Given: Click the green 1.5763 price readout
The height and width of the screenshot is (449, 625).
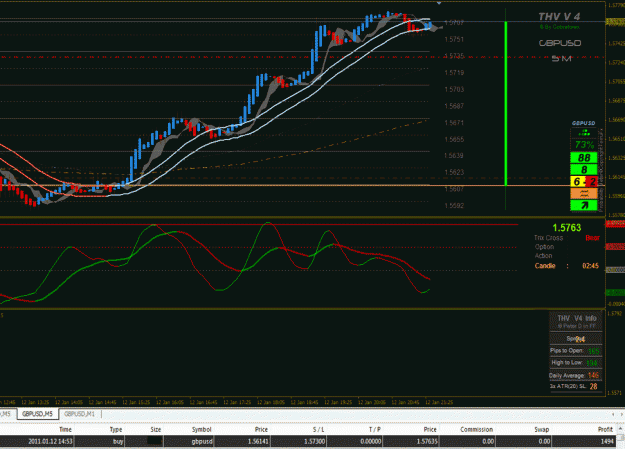Looking at the screenshot, I should (567, 228).
